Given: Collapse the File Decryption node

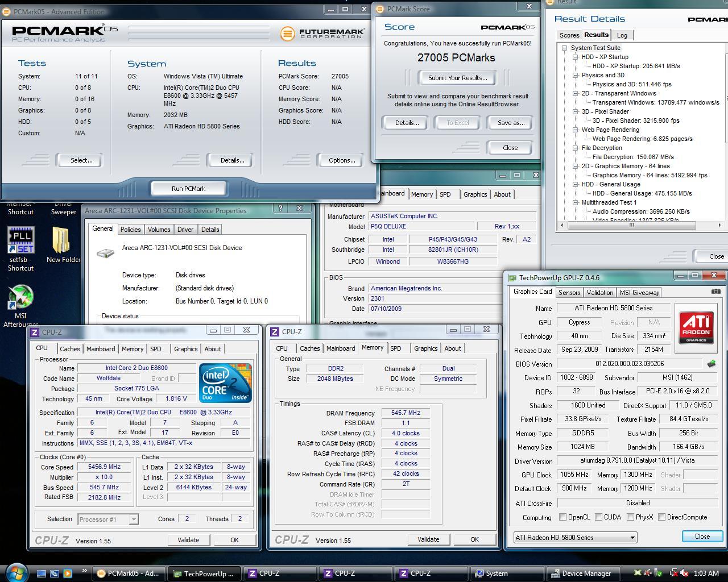Looking at the screenshot, I should point(576,148).
